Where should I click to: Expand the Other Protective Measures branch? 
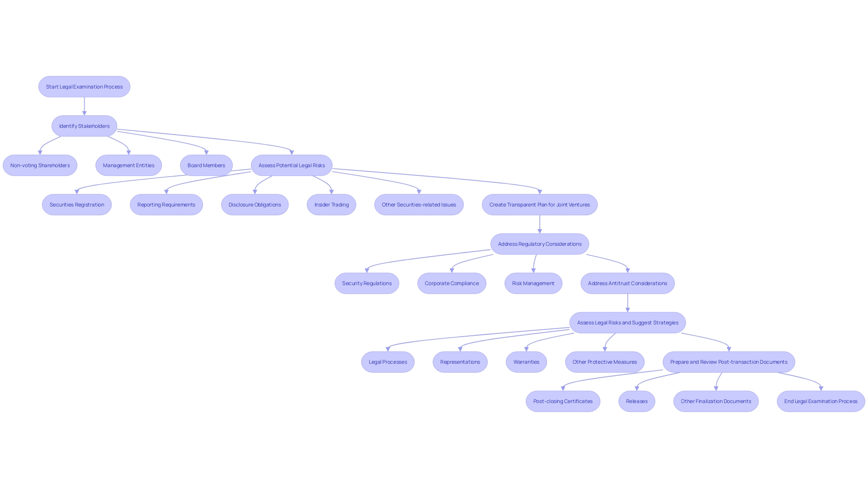[604, 361]
